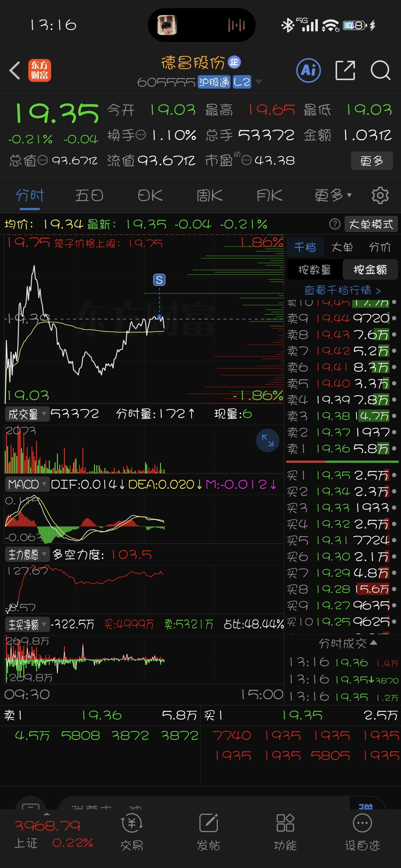This screenshot has width=401, height=868.
Task: Open the MACD indicator dropdown
Action: pos(27,484)
